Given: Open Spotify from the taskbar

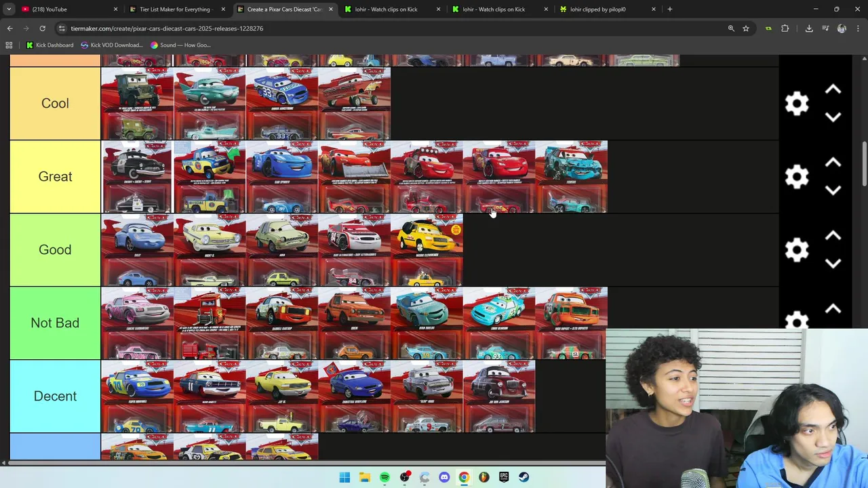Looking at the screenshot, I should tap(384, 477).
